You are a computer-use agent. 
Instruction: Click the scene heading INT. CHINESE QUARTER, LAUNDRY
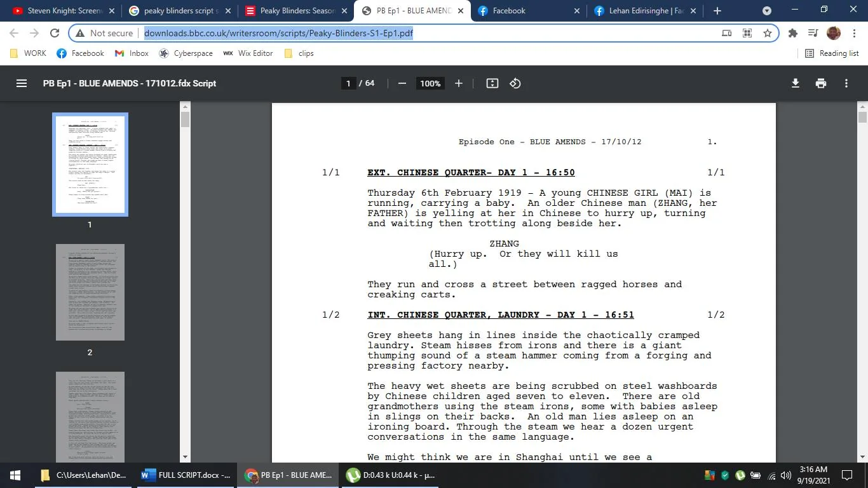tap(501, 315)
